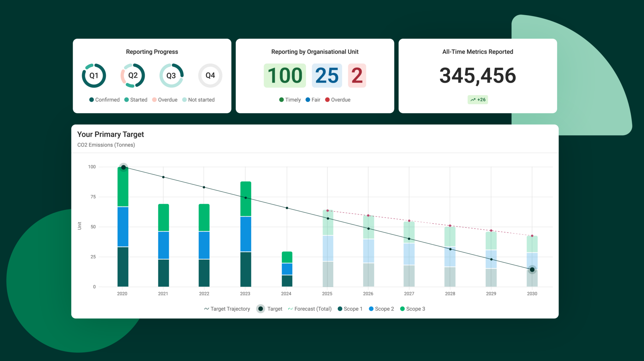644x361 pixels.
Task: Toggle Target Trajectory legend item
Action: point(227,309)
